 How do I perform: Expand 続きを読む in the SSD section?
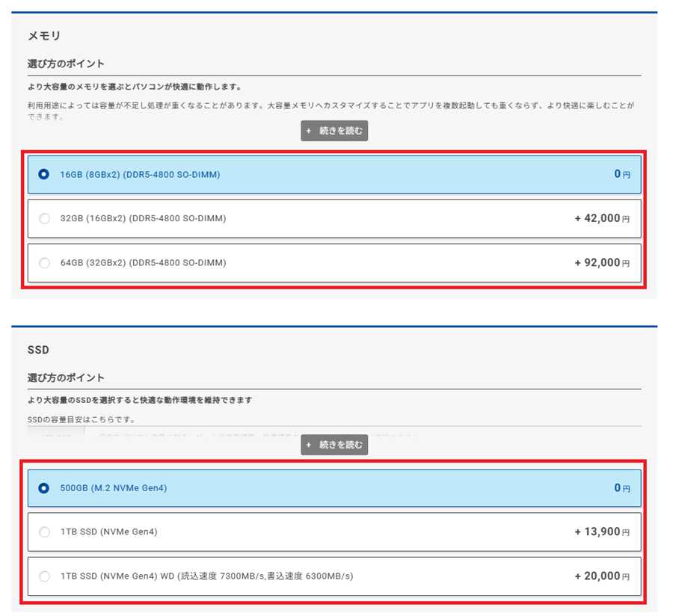334,445
